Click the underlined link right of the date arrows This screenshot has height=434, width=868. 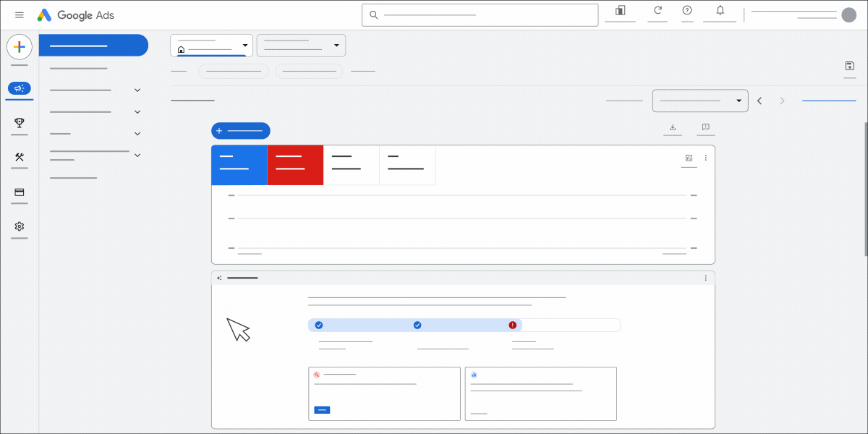click(829, 101)
